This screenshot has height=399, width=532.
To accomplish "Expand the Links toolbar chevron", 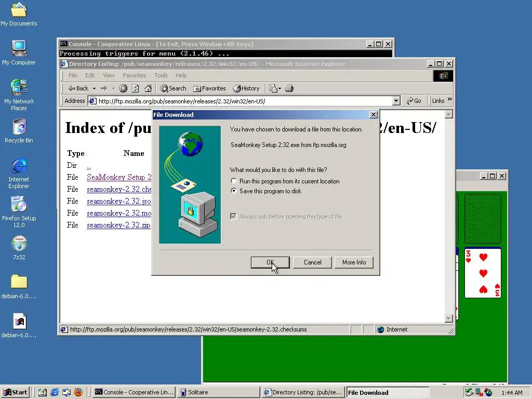I will pos(450,99).
